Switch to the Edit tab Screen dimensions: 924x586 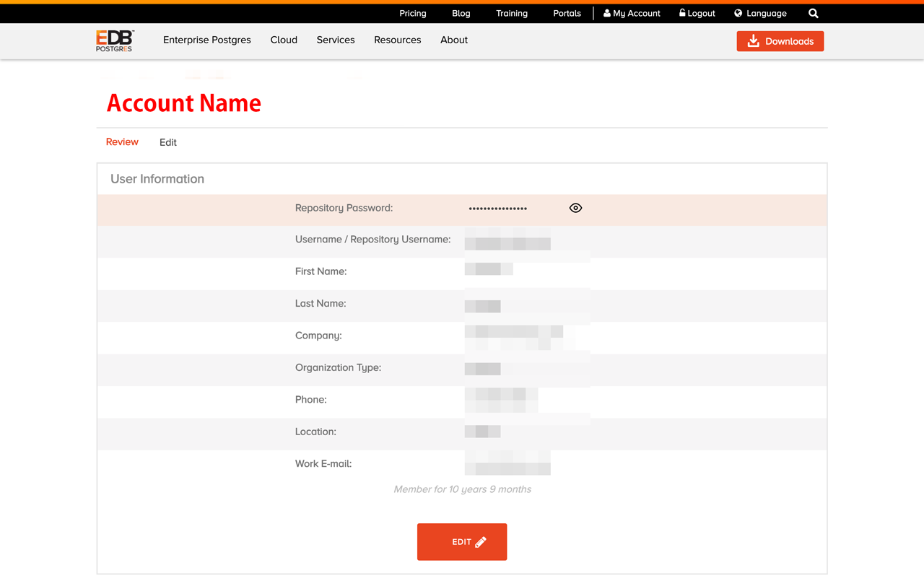(168, 142)
